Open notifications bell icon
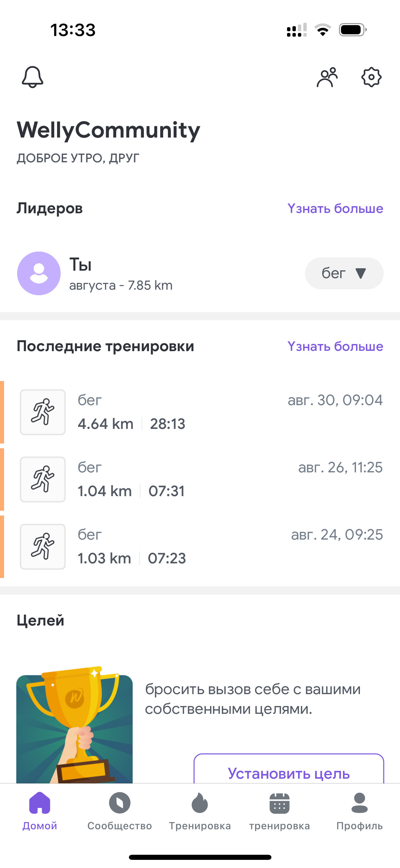400x868 pixels. [x=33, y=77]
